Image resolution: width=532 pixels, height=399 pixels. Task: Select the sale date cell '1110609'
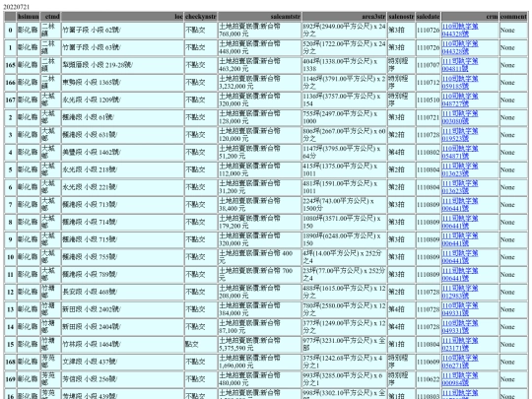(x=428, y=362)
